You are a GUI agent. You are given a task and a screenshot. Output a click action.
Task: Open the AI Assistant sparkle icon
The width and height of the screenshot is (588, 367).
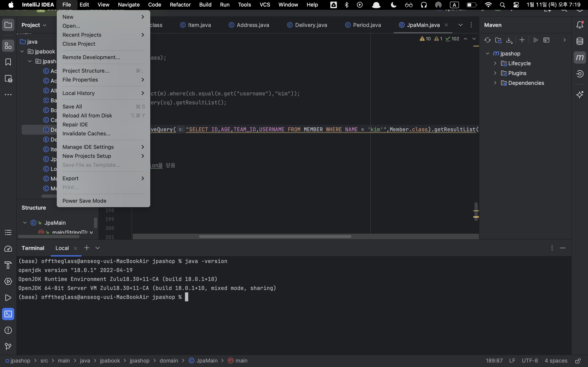(x=580, y=95)
